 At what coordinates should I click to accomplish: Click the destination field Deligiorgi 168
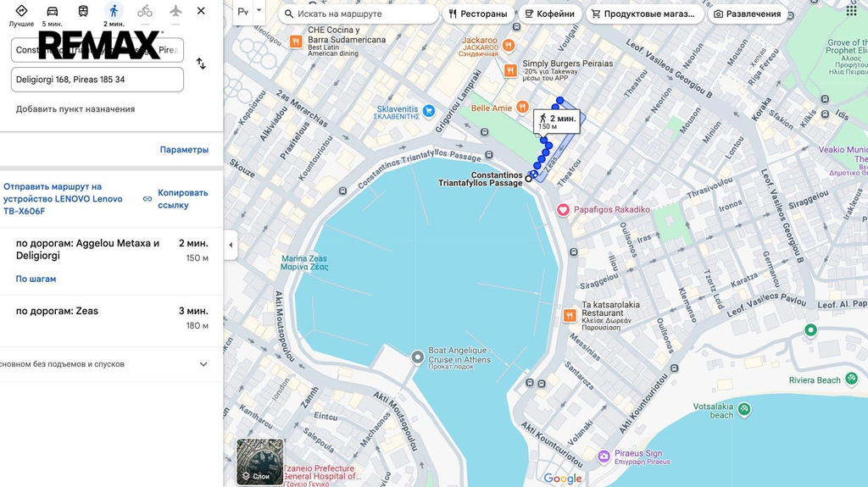(x=97, y=80)
